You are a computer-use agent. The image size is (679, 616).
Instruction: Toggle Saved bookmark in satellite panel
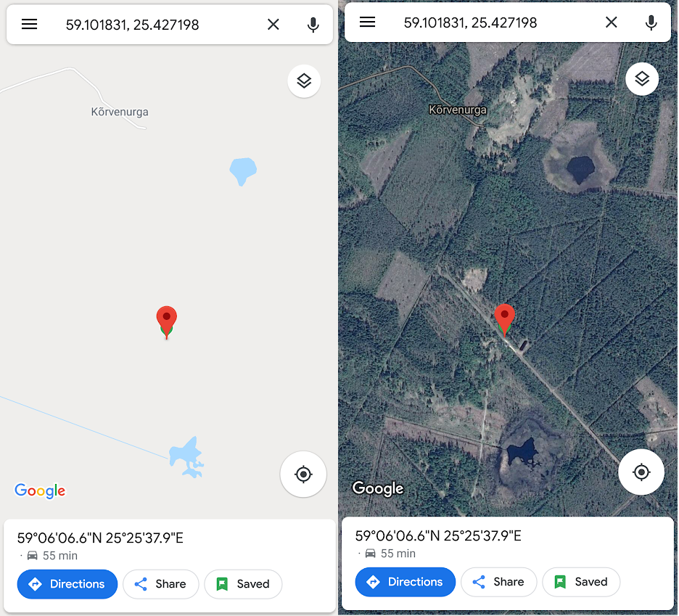[580, 582]
